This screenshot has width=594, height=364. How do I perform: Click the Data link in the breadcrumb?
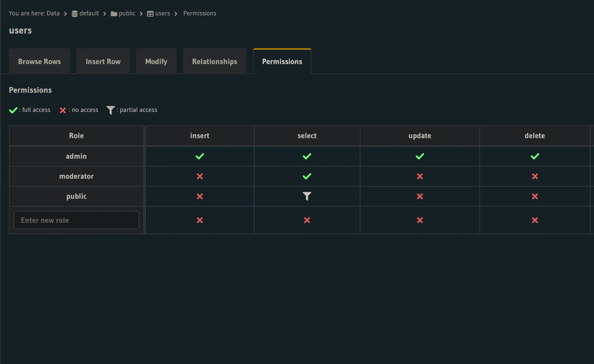coord(53,13)
